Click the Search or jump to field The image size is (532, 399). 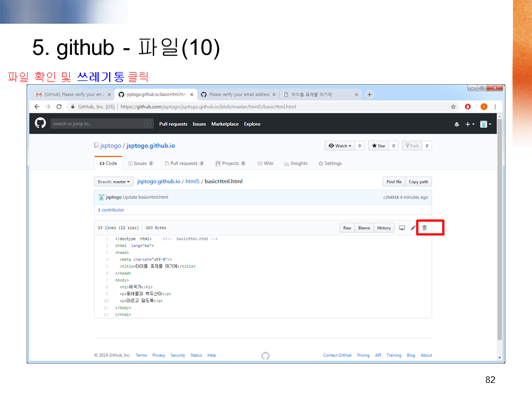(x=102, y=124)
